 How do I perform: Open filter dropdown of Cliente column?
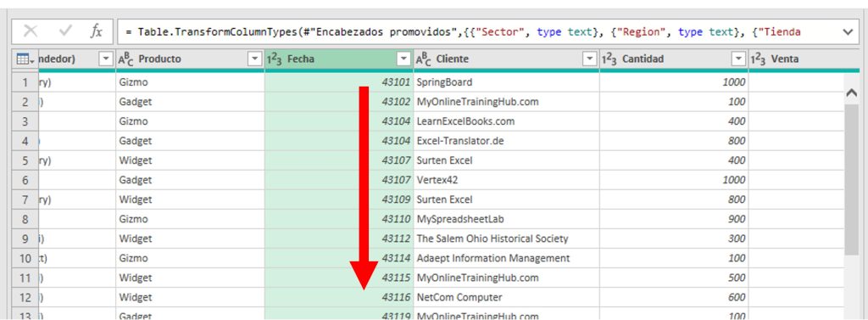point(591,59)
